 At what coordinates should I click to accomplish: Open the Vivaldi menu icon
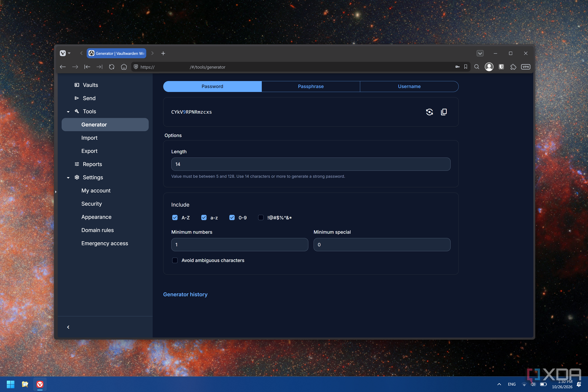pos(63,53)
